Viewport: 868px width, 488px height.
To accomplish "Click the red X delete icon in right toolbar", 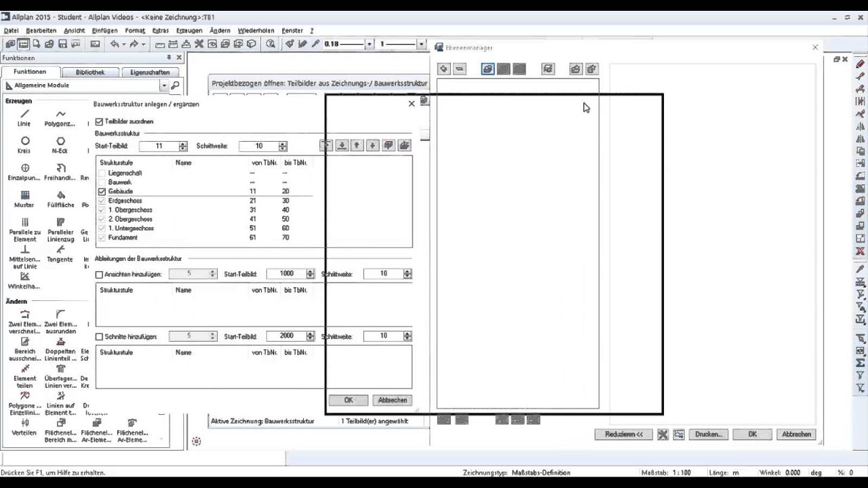I will [861, 251].
